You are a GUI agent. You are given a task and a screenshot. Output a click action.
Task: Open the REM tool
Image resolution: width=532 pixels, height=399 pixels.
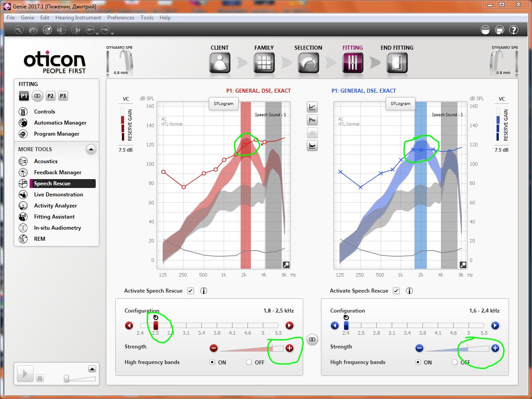coord(39,239)
